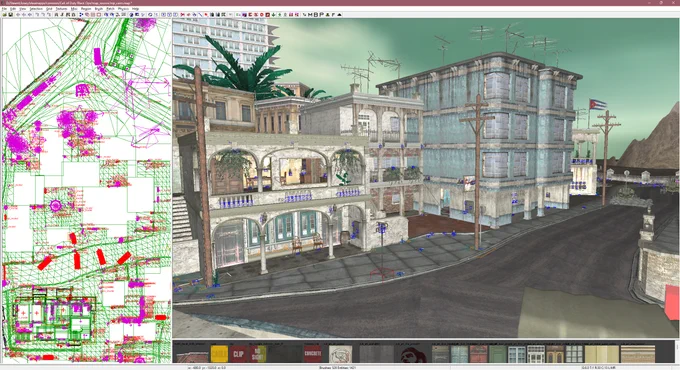
Task: Click the Brushes and Entities count in status bar
Action: 338,367
